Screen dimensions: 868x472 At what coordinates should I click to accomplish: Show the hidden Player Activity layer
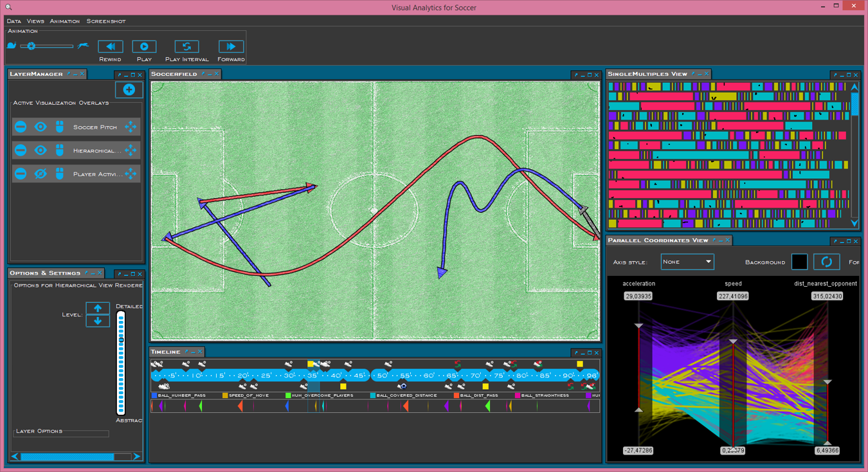tap(40, 173)
